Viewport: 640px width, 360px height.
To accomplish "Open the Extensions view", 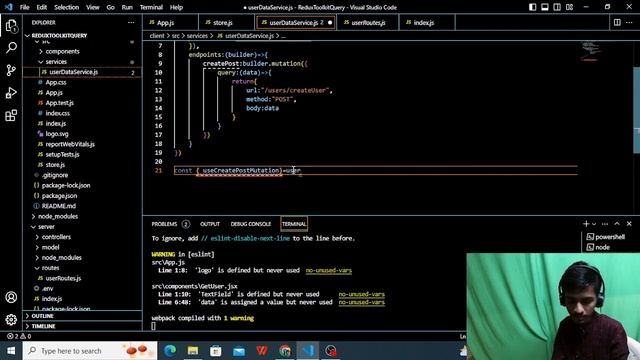I will (x=11, y=116).
